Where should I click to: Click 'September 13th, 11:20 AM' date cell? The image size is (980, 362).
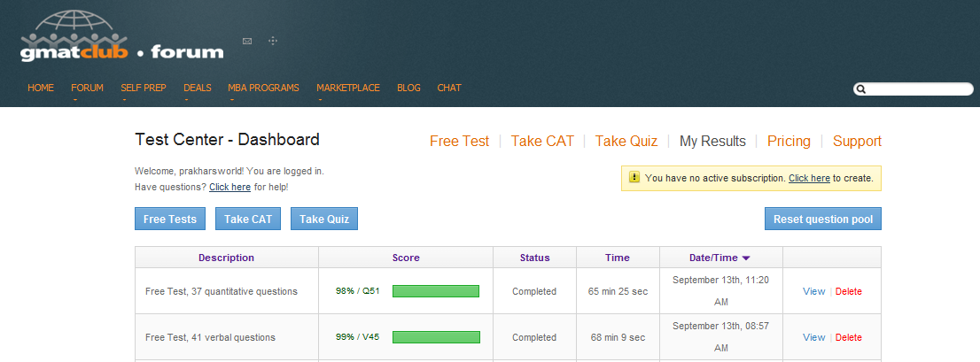[720, 291]
